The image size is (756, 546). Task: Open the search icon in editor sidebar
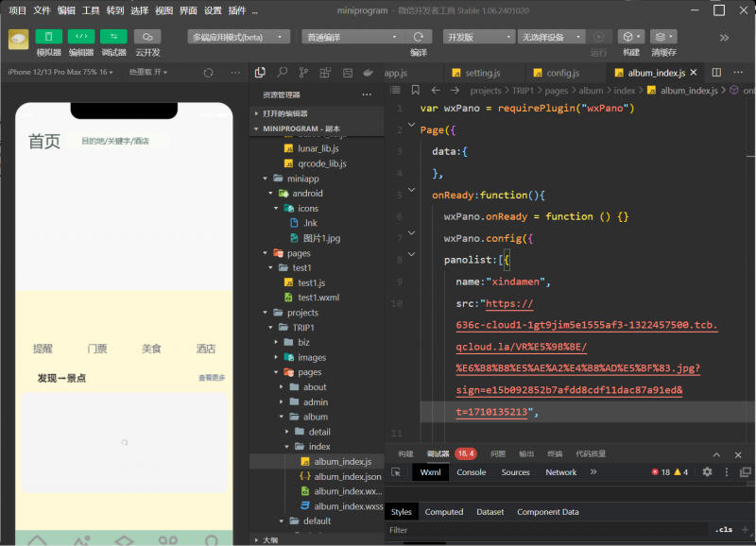(282, 73)
